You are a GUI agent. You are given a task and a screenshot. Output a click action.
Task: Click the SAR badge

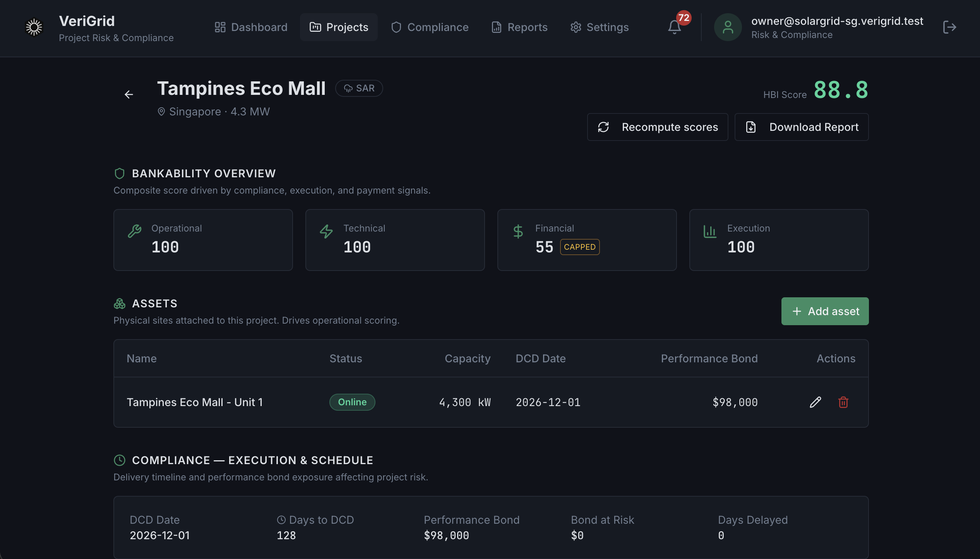point(359,88)
